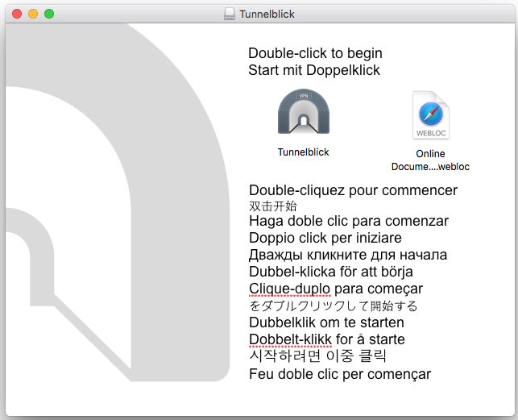This screenshot has height=420, width=518.
Task: Click the disk icon in the title bar
Action: click(230, 14)
